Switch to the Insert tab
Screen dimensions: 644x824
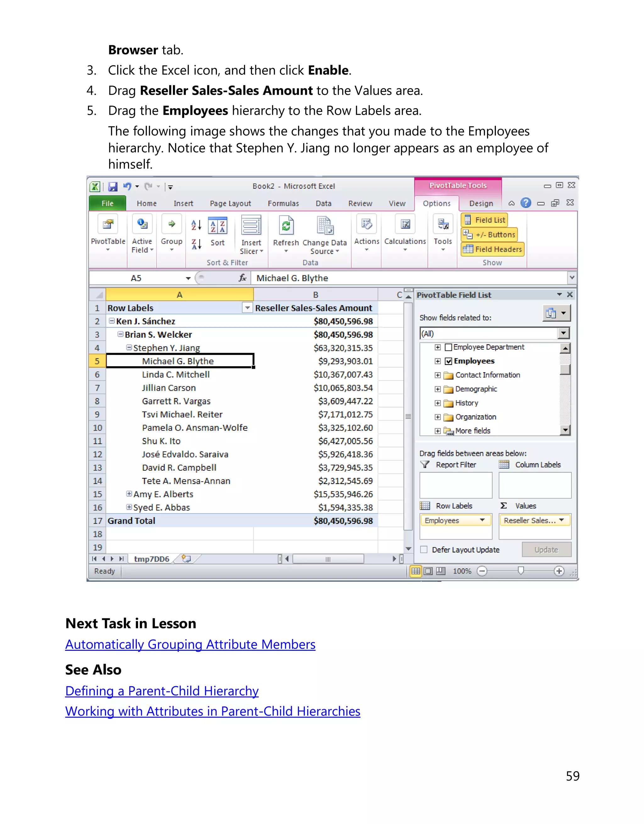click(183, 203)
